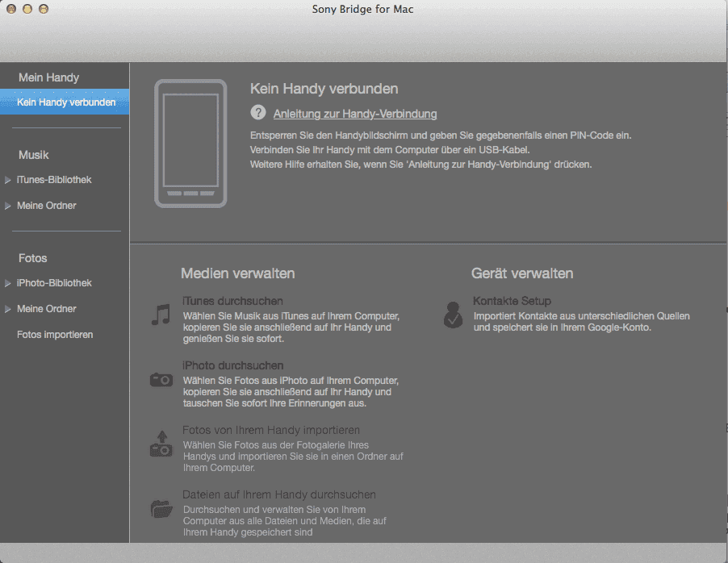The width and height of the screenshot is (728, 563).
Task: Click the music note iTunes icon
Action: (x=161, y=315)
